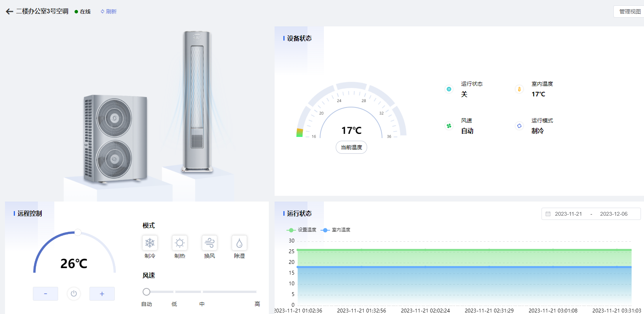Select the 除湿 dehumidify mode icon
Screen dimensions: 644x314
(239, 243)
